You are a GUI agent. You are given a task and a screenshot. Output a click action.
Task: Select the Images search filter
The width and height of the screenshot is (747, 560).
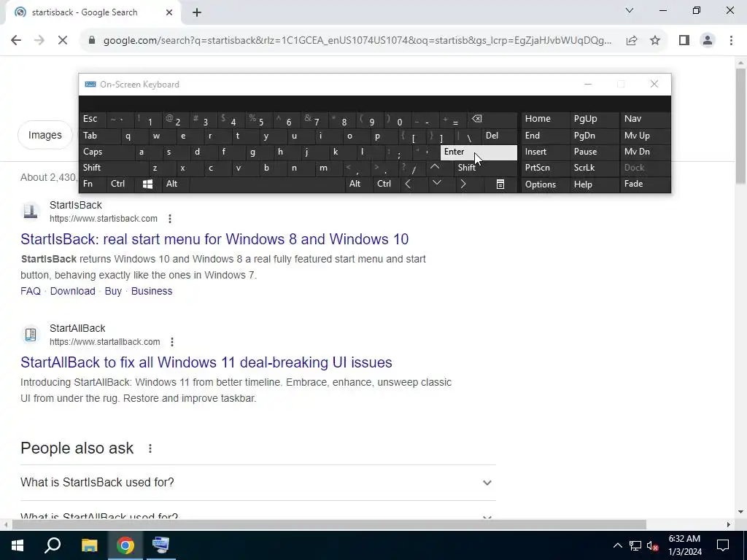(x=44, y=135)
